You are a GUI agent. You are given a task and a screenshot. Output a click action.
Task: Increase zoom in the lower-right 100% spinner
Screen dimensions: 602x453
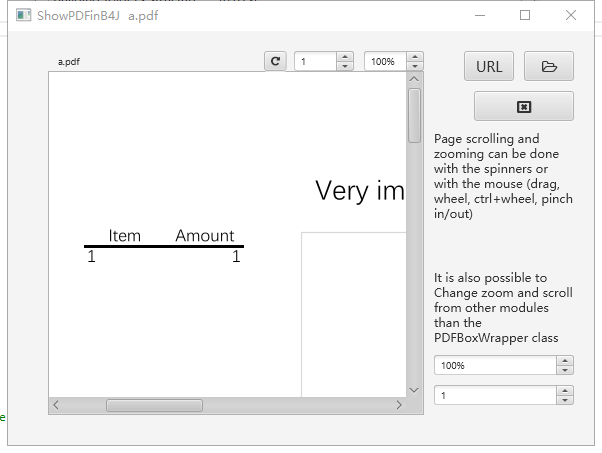(x=565, y=360)
